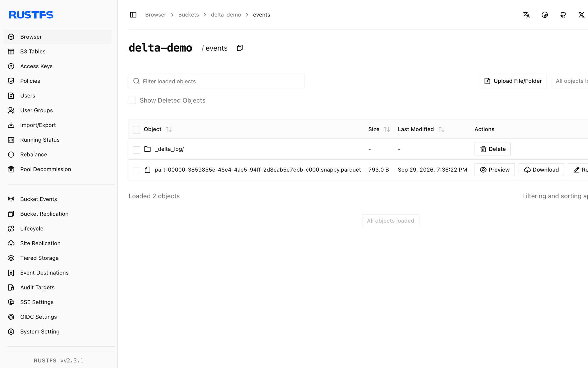Sort objects by Object name arrows
Image resolution: width=588 pixels, height=368 pixels.
pyautogui.click(x=168, y=129)
